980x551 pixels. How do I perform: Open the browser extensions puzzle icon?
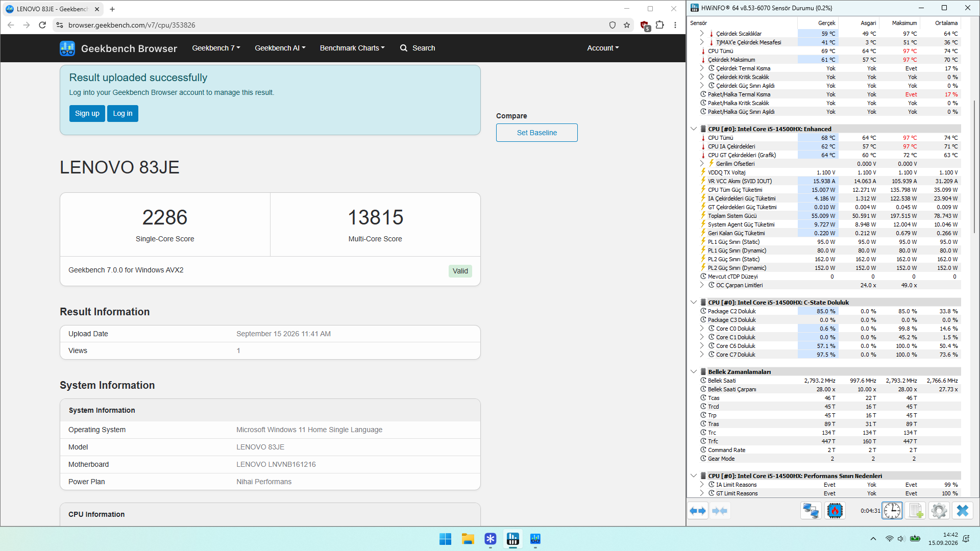pyautogui.click(x=660, y=25)
